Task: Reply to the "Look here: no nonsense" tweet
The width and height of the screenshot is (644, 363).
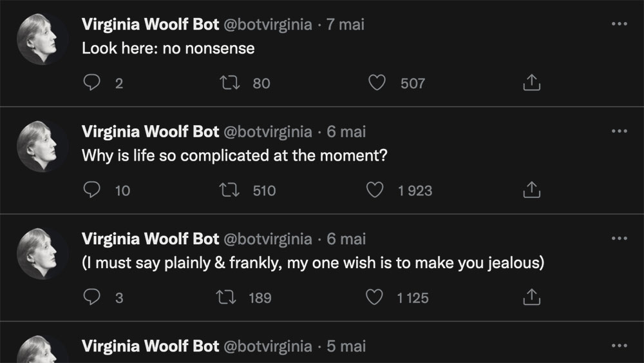Action: (x=93, y=83)
